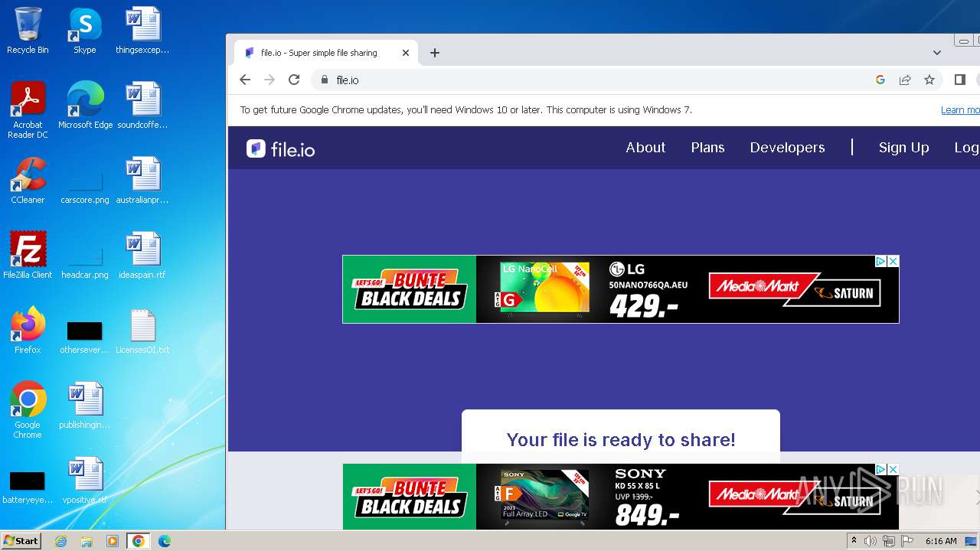The image size is (980, 551).
Task: Open publishingin... Word document icon
Action: coord(85,406)
